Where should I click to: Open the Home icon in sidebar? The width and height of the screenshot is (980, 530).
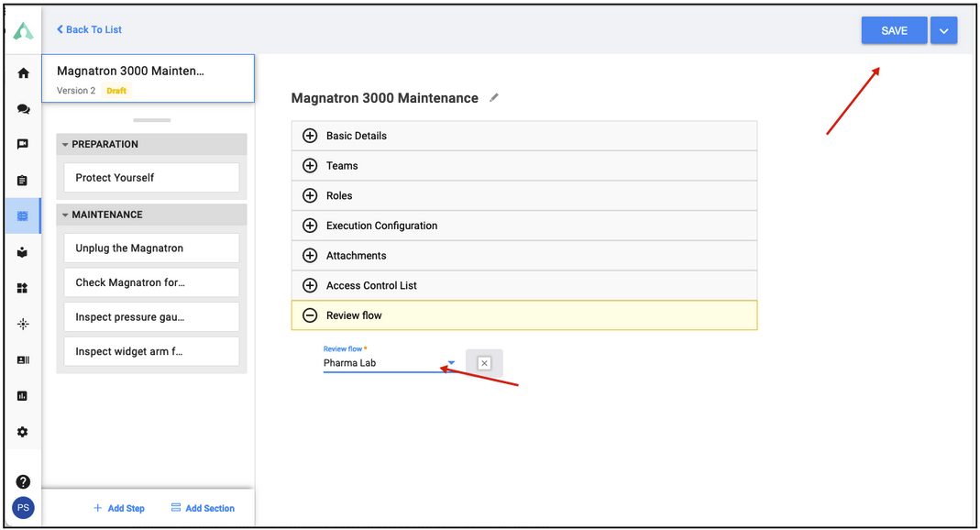(x=23, y=73)
